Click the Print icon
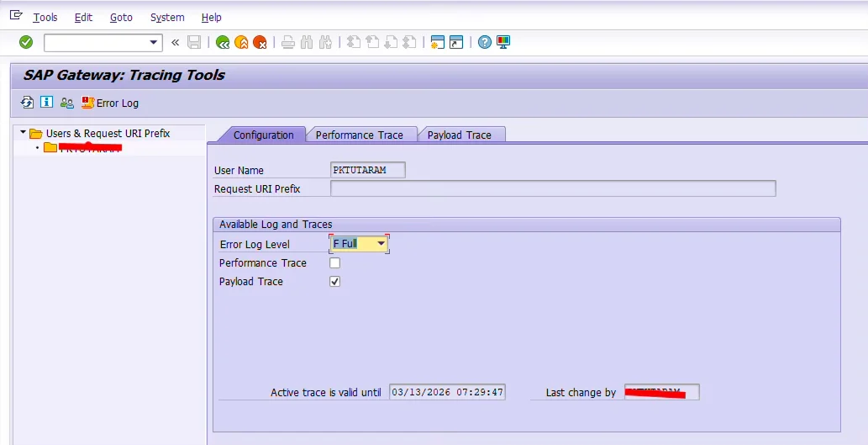Image resolution: width=868 pixels, height=445 pixels. point(288,42)
